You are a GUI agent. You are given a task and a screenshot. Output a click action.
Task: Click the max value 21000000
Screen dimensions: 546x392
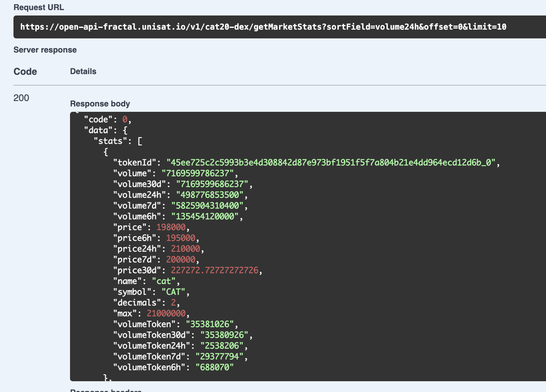(166, 314)
